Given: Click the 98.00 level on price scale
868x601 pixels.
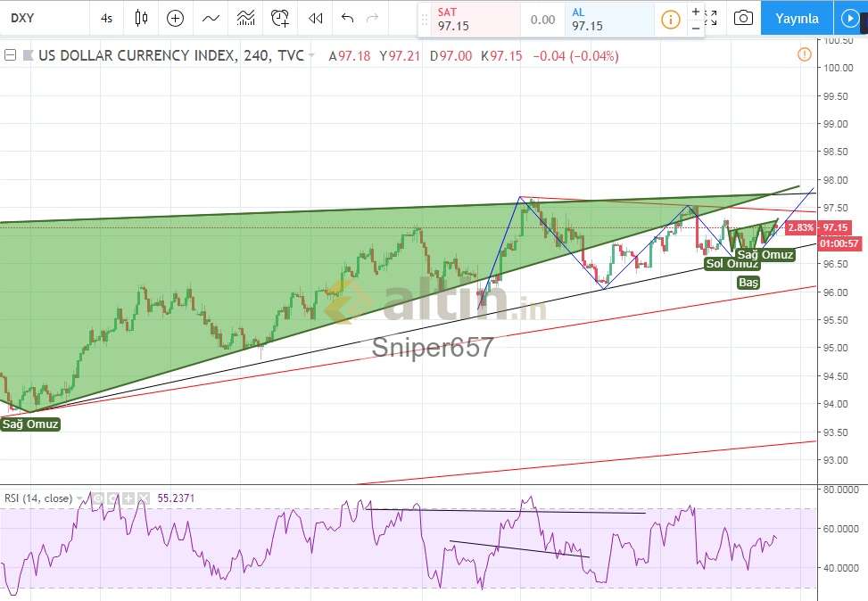Looking at the screenshot, I should 835,180.
